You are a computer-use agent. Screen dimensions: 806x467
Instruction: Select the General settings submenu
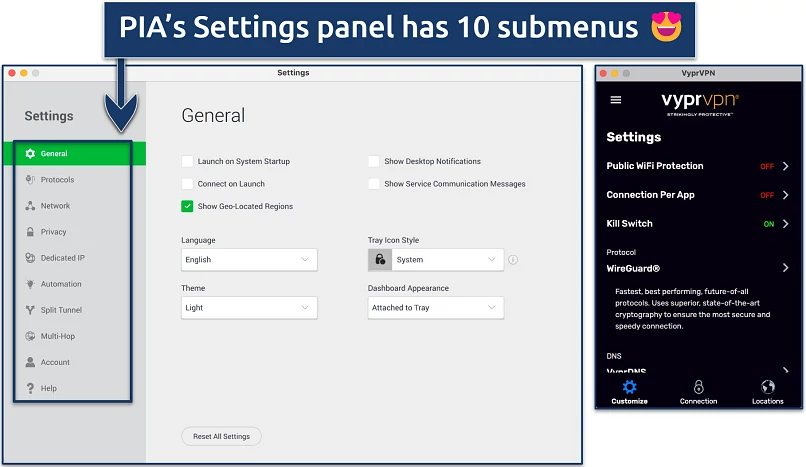click(x=75, y=154)
